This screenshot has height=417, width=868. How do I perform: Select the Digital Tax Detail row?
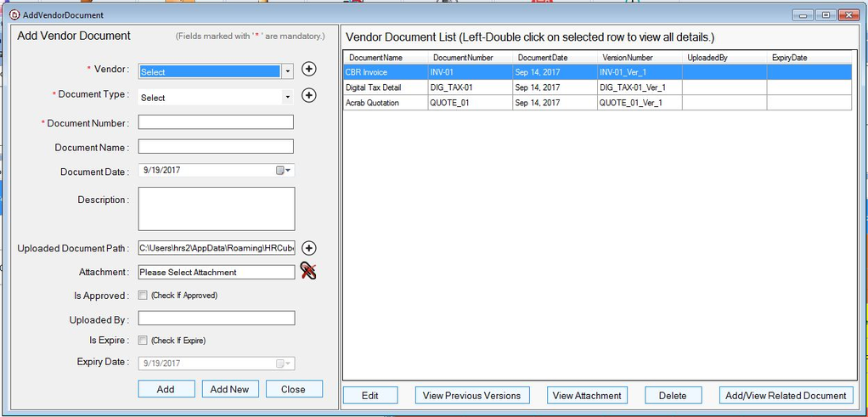click(598, 87)
